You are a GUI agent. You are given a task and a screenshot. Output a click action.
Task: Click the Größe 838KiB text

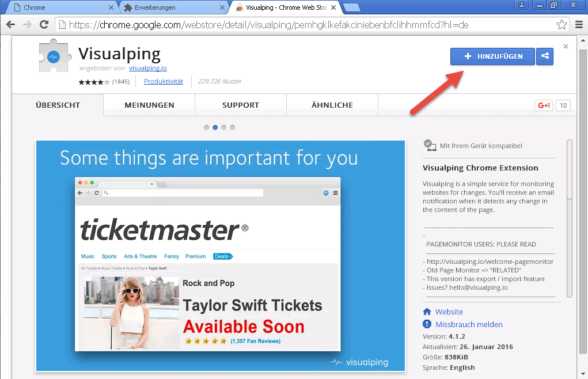click(x=445, y=357)
